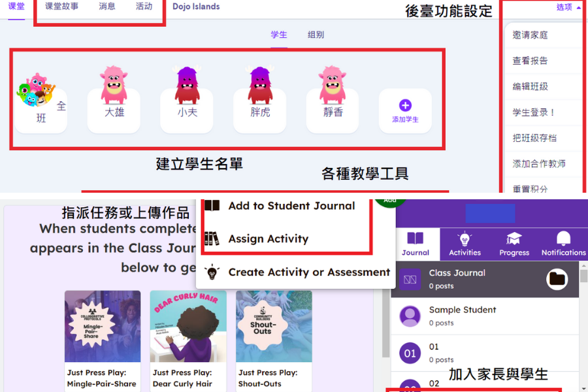Image resolution: width=588 pixels, height=392 pixels.
Task: Open the Dojo Islands tab
Action: coord(196,7)
